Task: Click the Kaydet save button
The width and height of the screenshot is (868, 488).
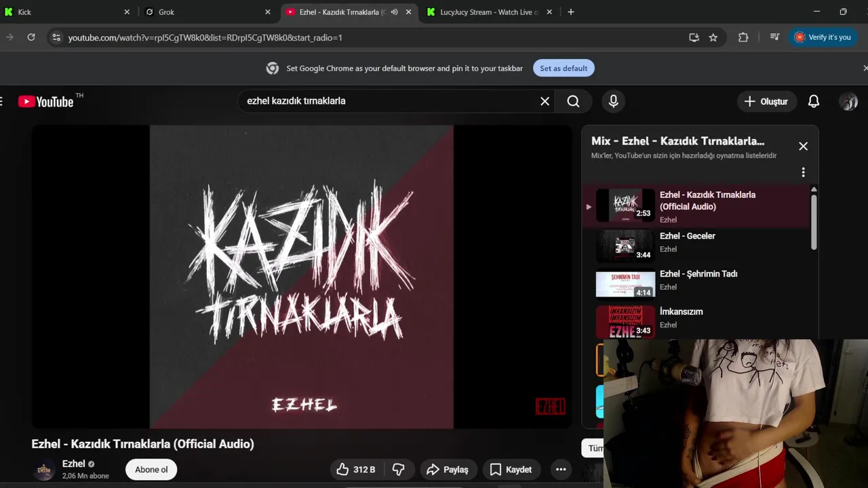Action: click(511, 469)
